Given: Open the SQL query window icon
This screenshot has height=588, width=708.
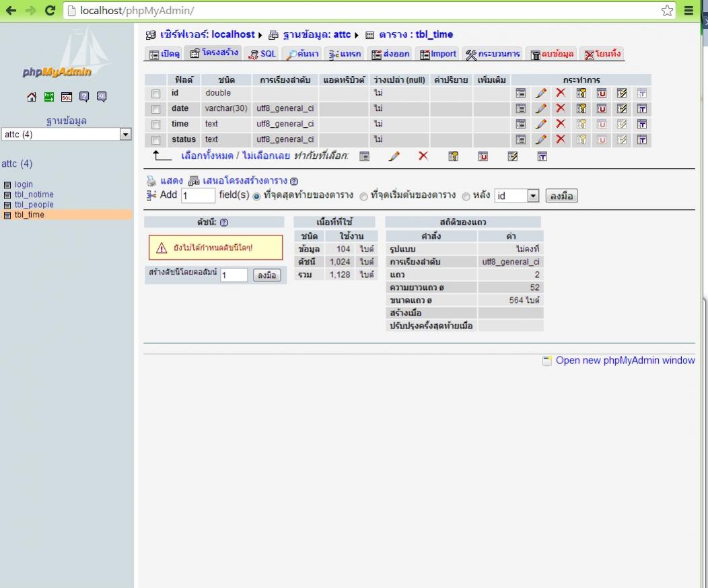Looking at the screenshot, I should point(67,97).
